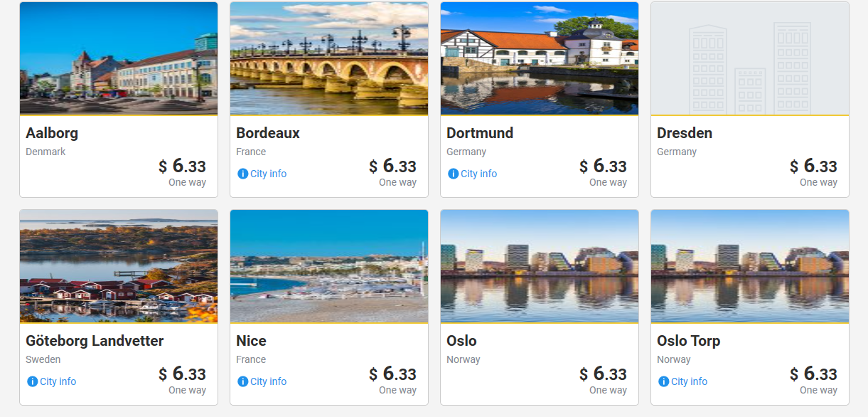Click the Dresden placeholder building image
Image resolution: width=868 pixels, height=417 pixels.
click(750, 58)
